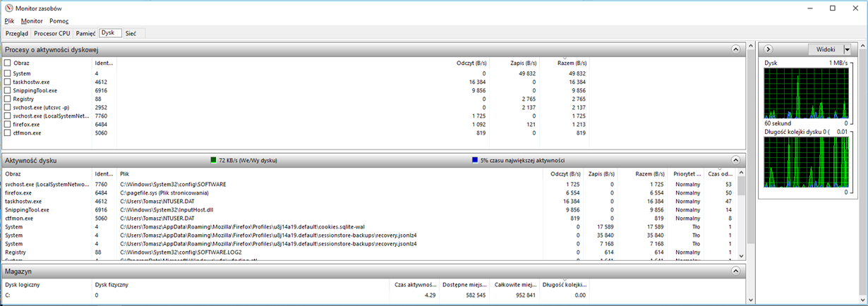
Task: Sort disk activity by Priorytet column
Action: tap(687, 173)
